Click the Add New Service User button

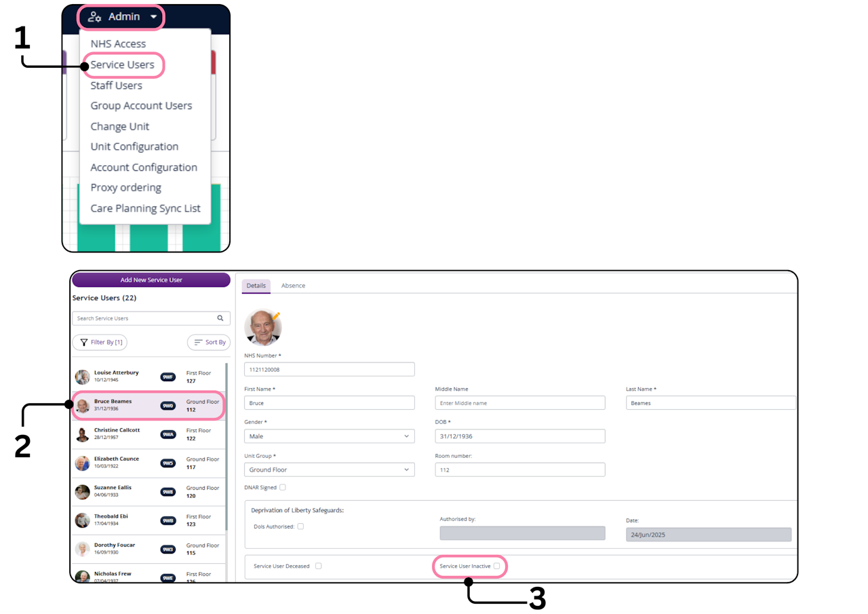pos(151,280)
